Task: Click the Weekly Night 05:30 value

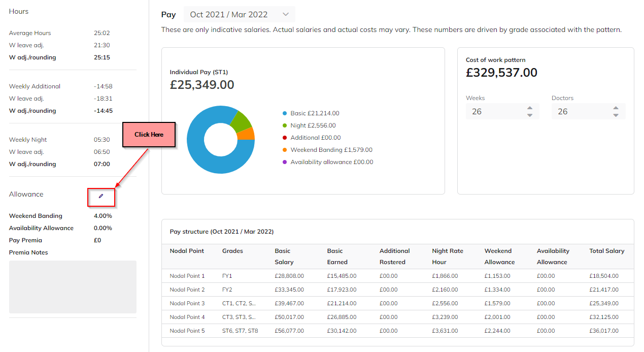Action: click(x=102, y=140)
